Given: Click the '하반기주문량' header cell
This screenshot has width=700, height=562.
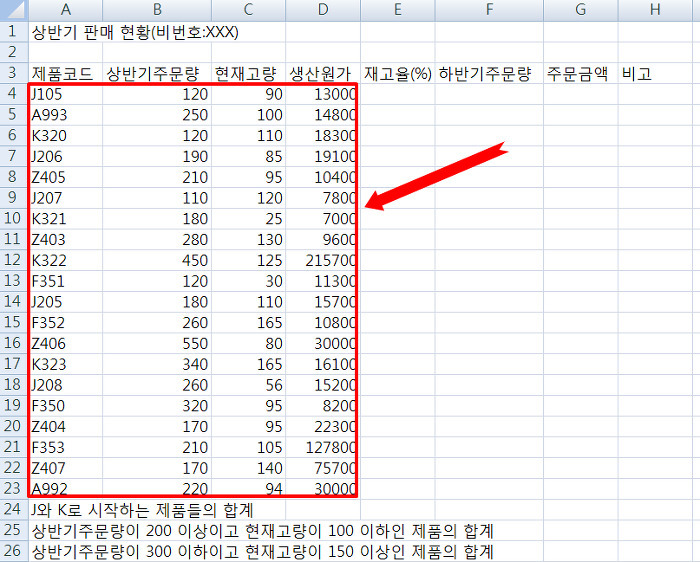Looking at the screenshot, I should pyautogui.click(x=489, y=73).
